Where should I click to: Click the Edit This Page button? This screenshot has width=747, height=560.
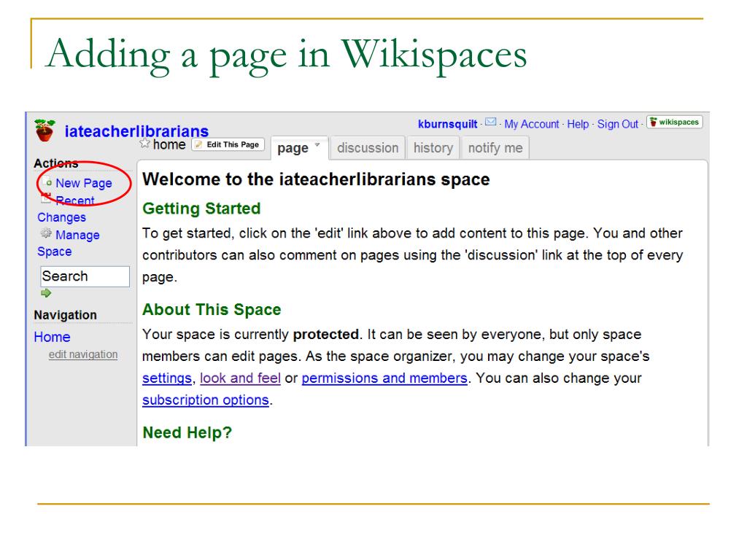click(x=228, y=144)
